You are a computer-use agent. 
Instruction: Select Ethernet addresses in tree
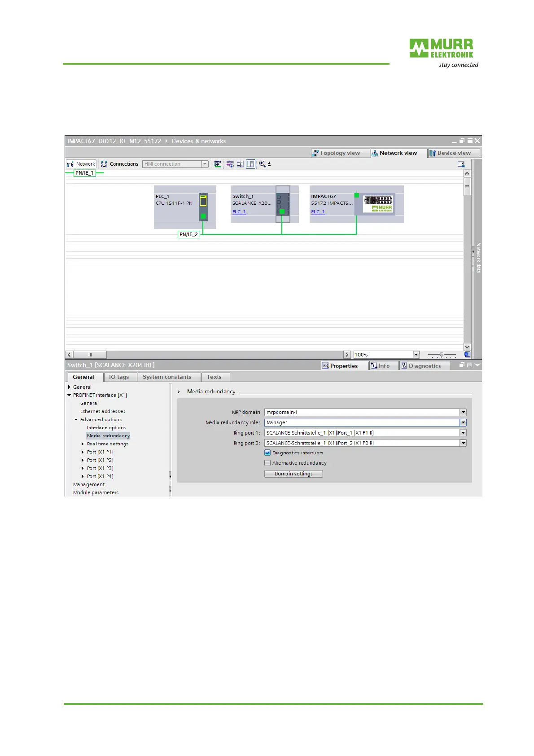(103, 411)
